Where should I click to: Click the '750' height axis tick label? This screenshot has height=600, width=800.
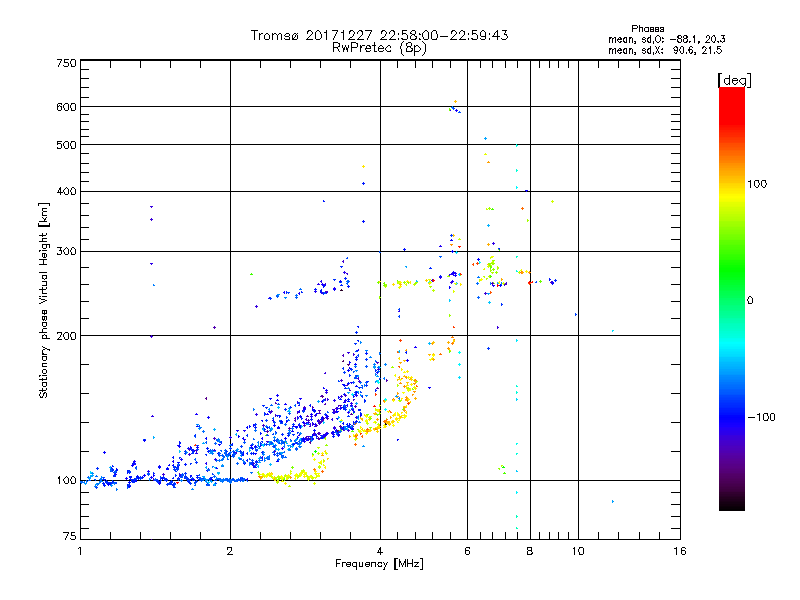(66, 63)
